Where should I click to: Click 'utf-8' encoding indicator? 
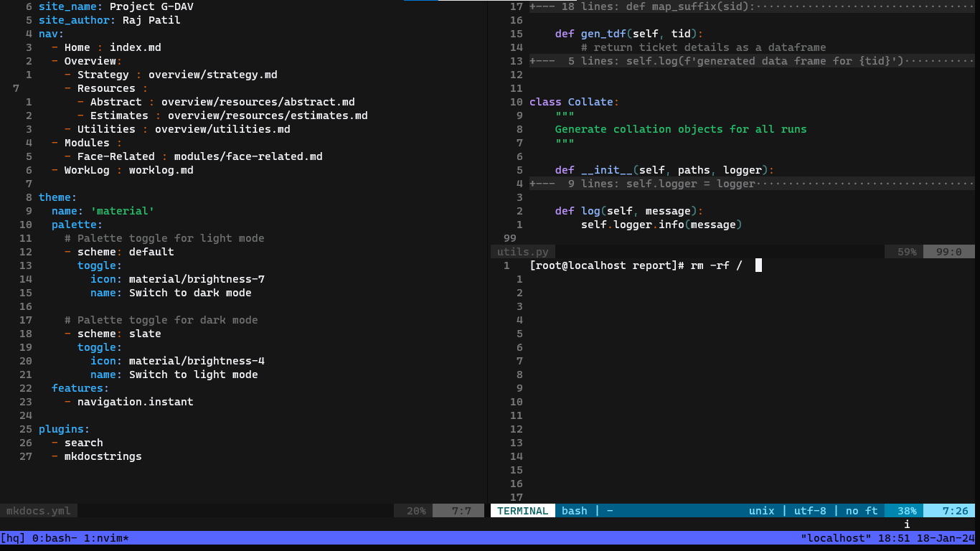810,511
